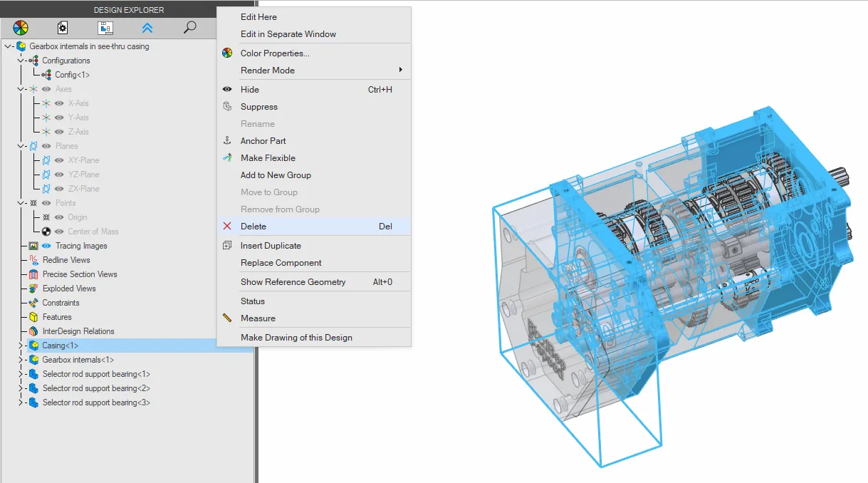Collapse the Planes tree node
Viewport: 868px width, 483px height.
click(x=21, y=146)
